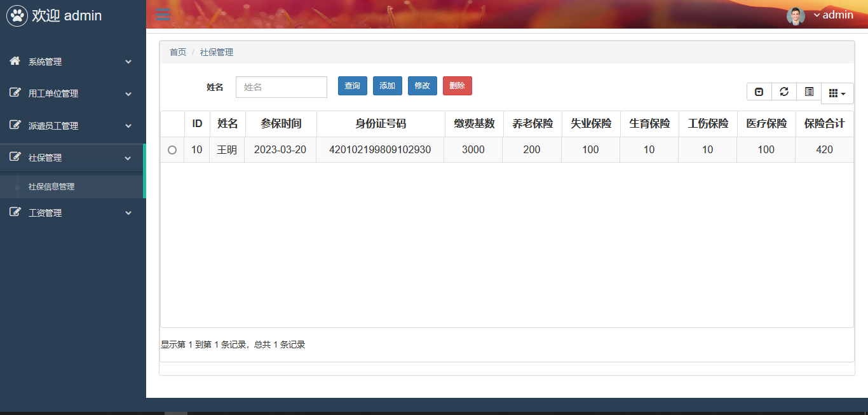Click the 缴费基数 column header

tap(474, 124)
